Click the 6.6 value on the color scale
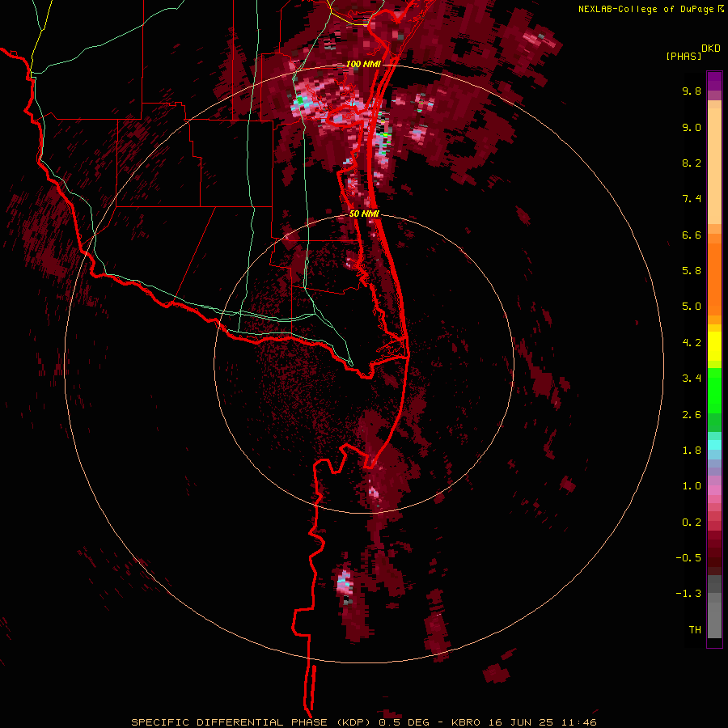Viewport: 728px width, 728px height. point(692,235)
